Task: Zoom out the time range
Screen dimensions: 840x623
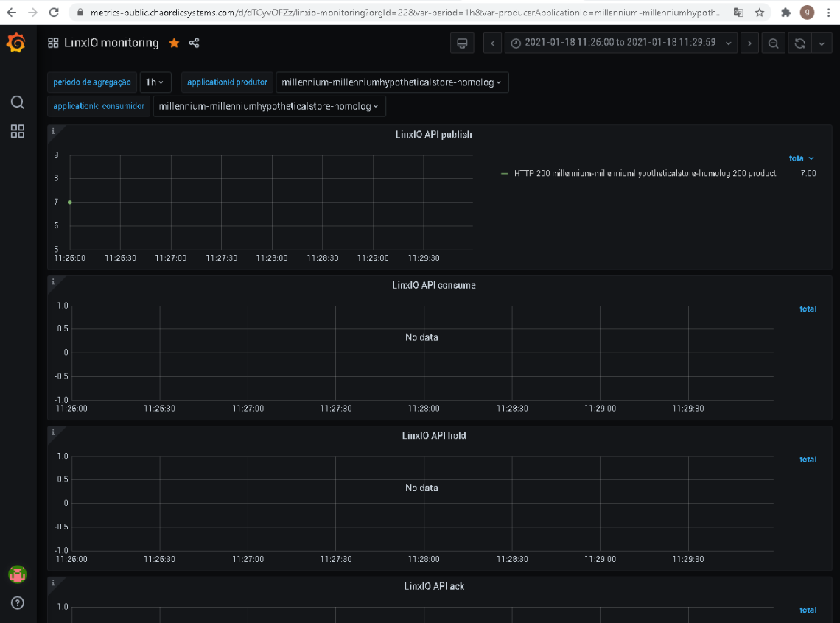Action: (x=773, y=43)
